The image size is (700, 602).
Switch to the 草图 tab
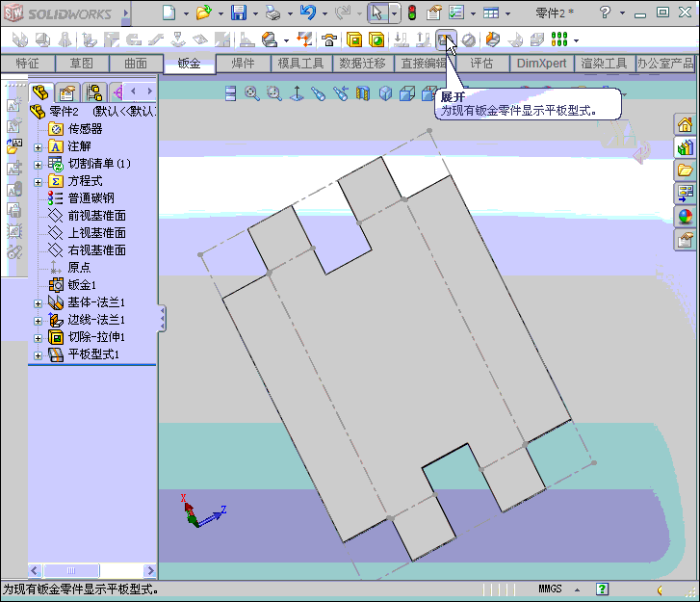click(x=82, y=64)
